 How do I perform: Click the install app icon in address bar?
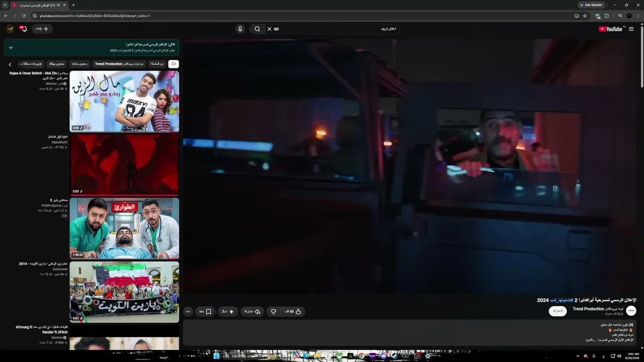pyautogui.click(x=577, y=16)
